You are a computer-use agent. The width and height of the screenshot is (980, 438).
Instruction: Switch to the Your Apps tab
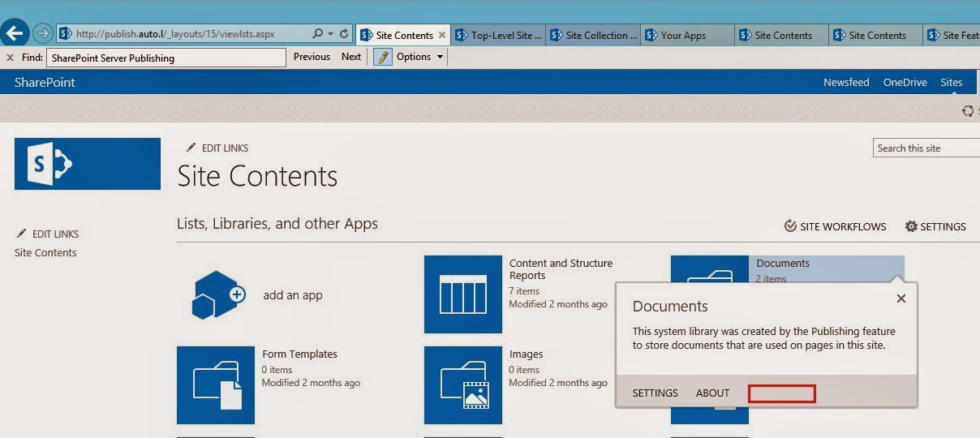[683, 35]
